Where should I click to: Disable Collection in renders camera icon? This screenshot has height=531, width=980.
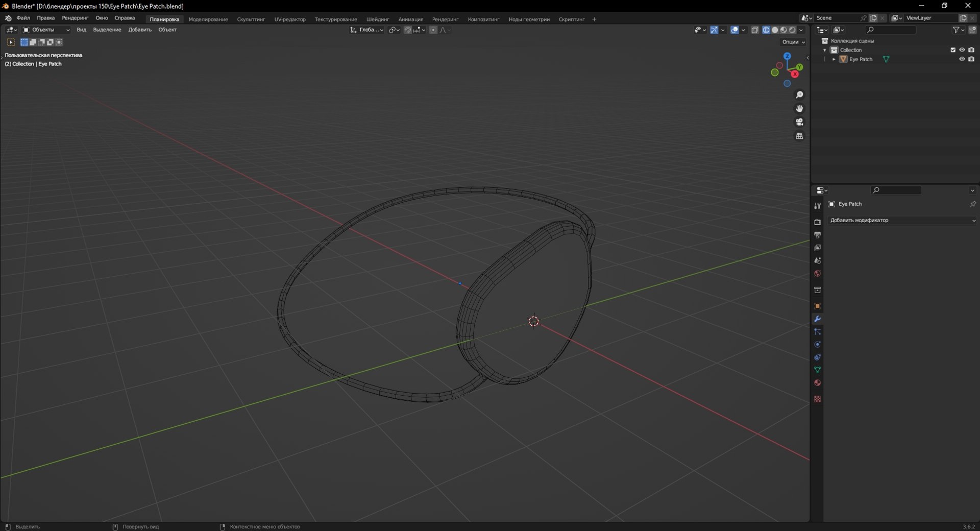[971, 50]
